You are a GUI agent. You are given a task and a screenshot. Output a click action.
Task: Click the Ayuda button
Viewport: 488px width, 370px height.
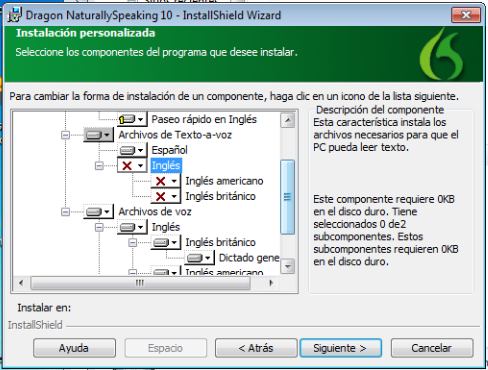[74, 348]
